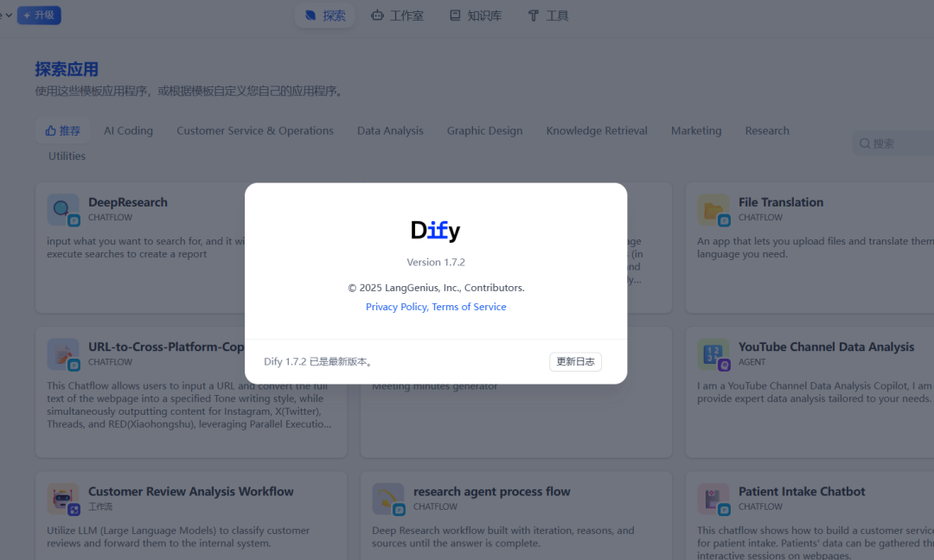This screenshot has width=934, height=560.
Task: Choose the Data Analysis category
Action: [x=390, y=130]
